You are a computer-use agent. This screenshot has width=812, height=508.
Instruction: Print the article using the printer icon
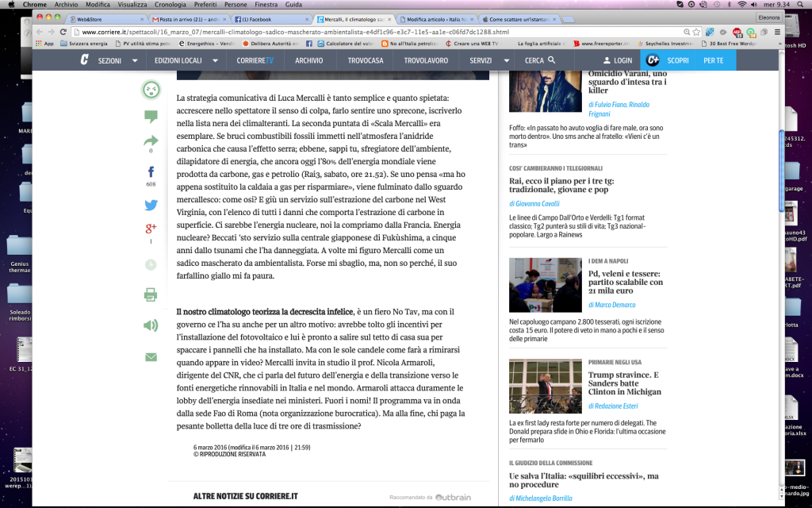[151, 294]
